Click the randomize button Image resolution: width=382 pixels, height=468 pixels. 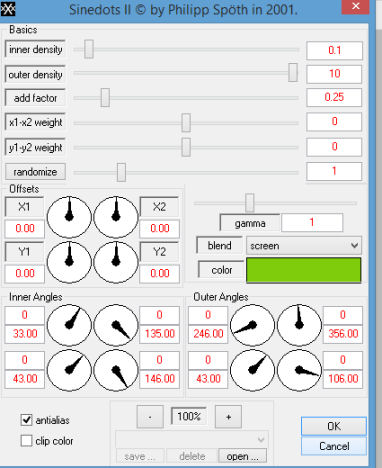[x=35, y=172]
